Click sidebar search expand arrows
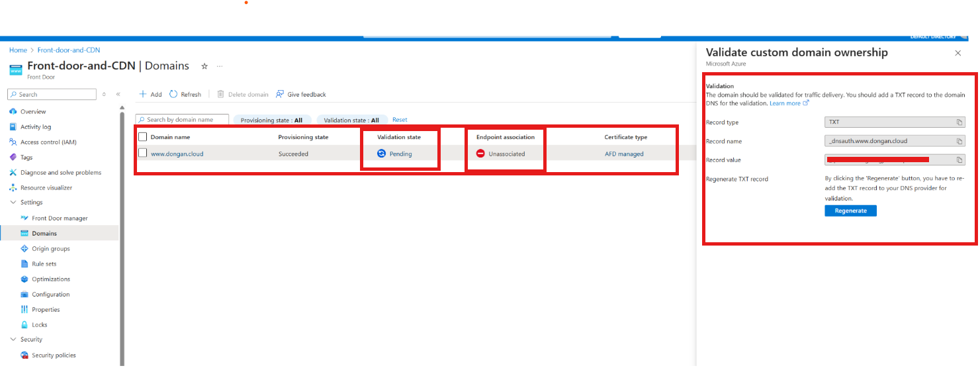The height and width of the screenshot is (368, 980). tap(104, 95)
